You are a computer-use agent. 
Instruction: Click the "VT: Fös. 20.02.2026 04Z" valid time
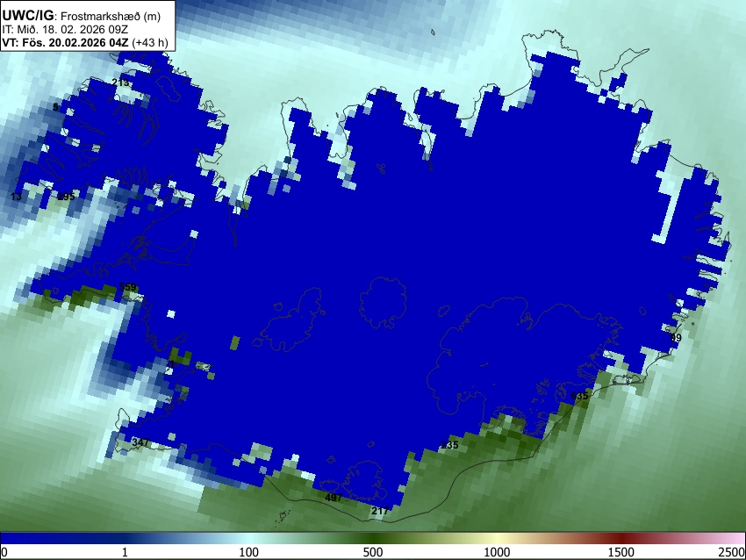pos(65,42)
